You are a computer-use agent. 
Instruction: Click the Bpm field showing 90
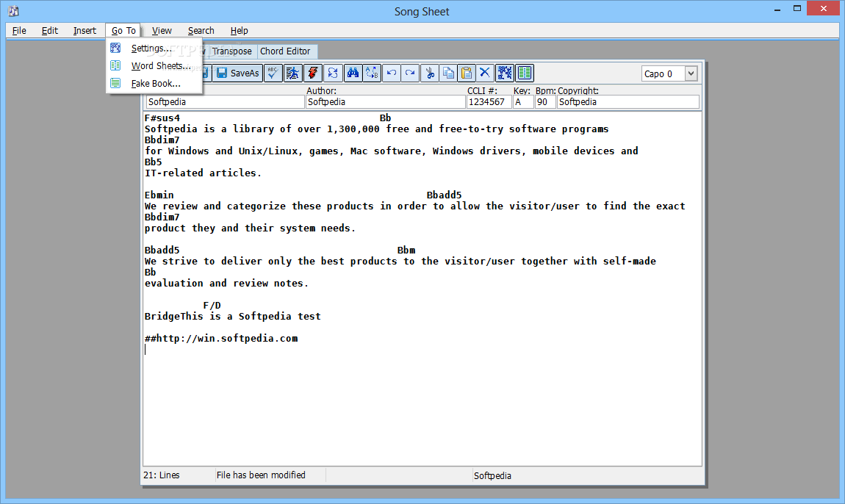pyautogui.click(x=545, y=102)
